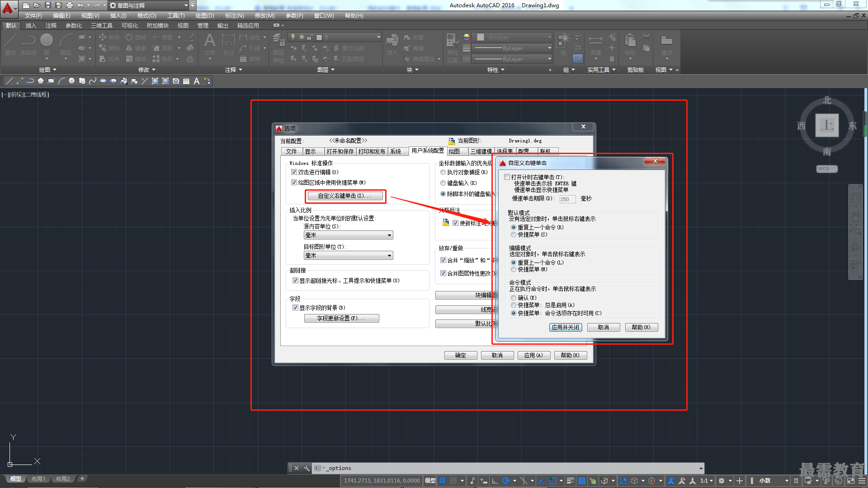Open the 文件(F) menu
Image resolution: width=868 pixels, height=488 pixels.
pos(33,16)
